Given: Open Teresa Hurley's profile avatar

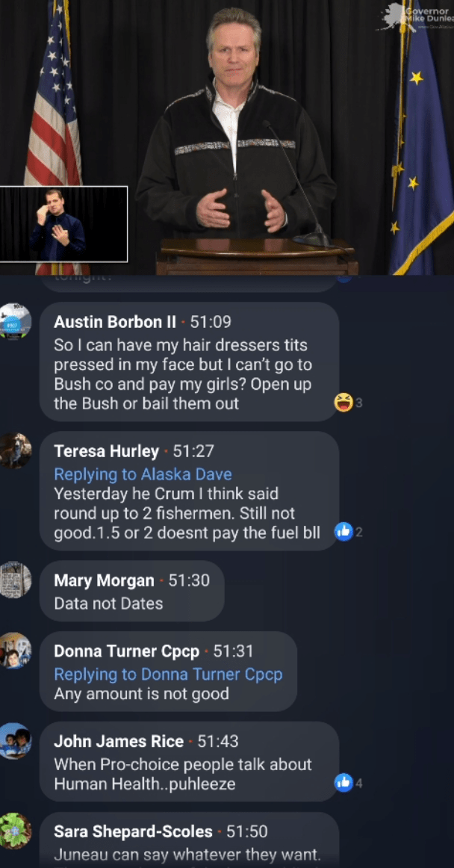Looking at the screenshot, I should coord(16,450).
